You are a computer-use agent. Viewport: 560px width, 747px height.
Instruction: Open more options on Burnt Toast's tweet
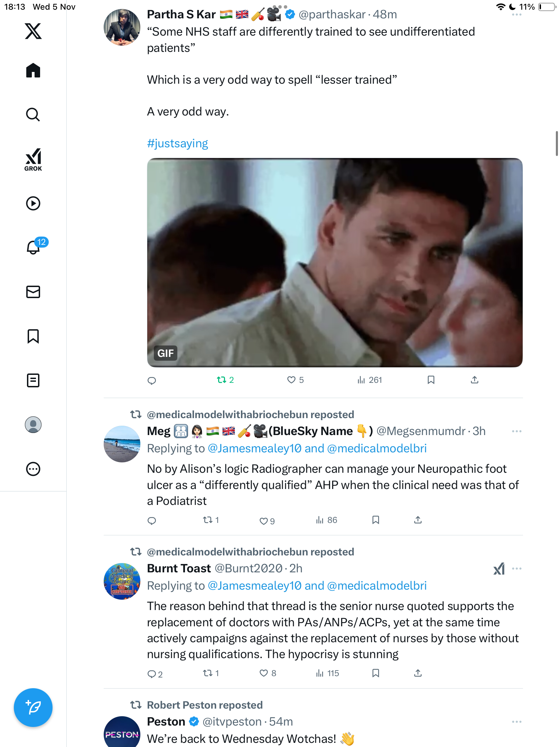click(517, 569)
